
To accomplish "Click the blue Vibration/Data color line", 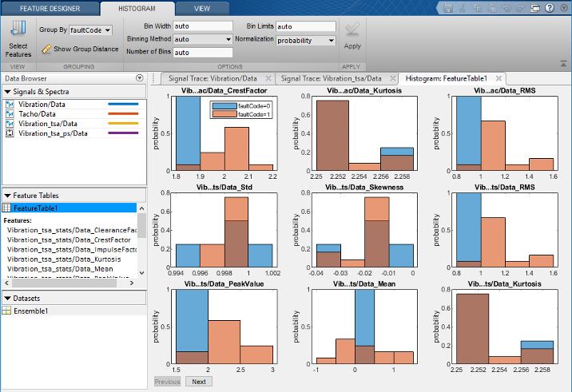I will (123, 105).
